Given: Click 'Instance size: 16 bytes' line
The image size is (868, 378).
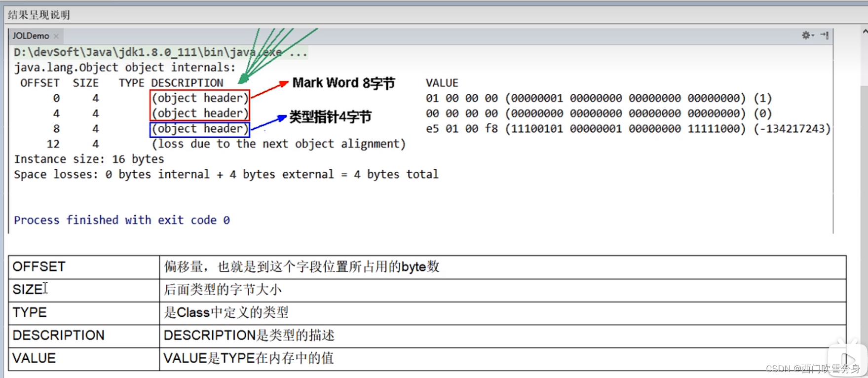Looking at the screenshot, I should click(x=89, y=159).
